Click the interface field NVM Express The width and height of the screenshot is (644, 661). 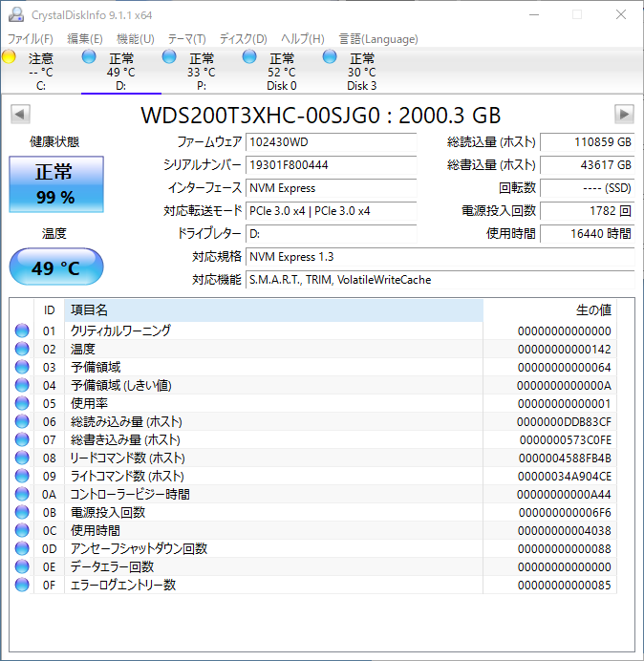(x=331, y=187)
